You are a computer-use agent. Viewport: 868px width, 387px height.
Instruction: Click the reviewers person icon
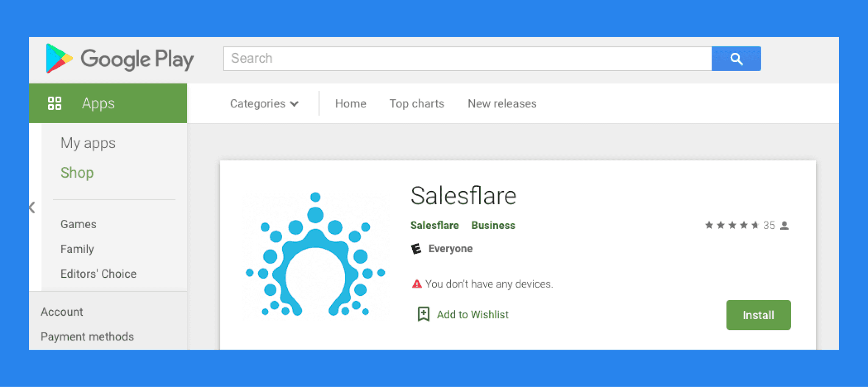[785, 225]
